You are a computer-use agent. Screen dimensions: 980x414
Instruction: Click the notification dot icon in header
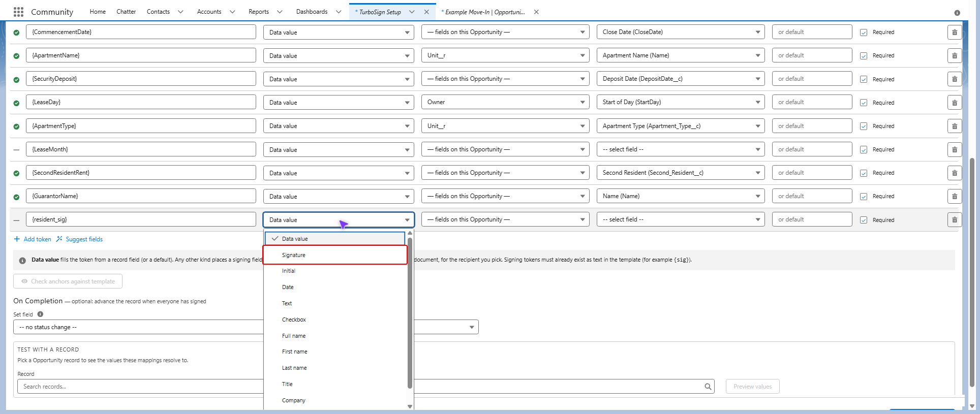click(x=957, y=13)
